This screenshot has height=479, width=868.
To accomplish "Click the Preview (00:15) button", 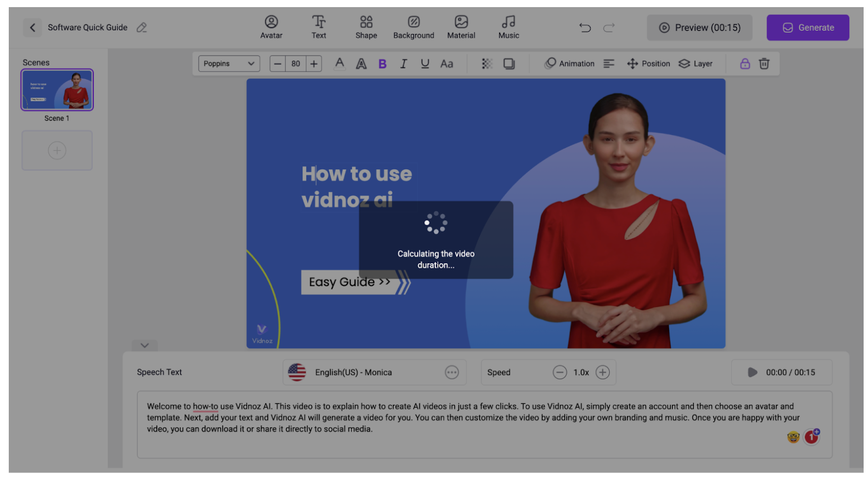I will tap(699, 27).
